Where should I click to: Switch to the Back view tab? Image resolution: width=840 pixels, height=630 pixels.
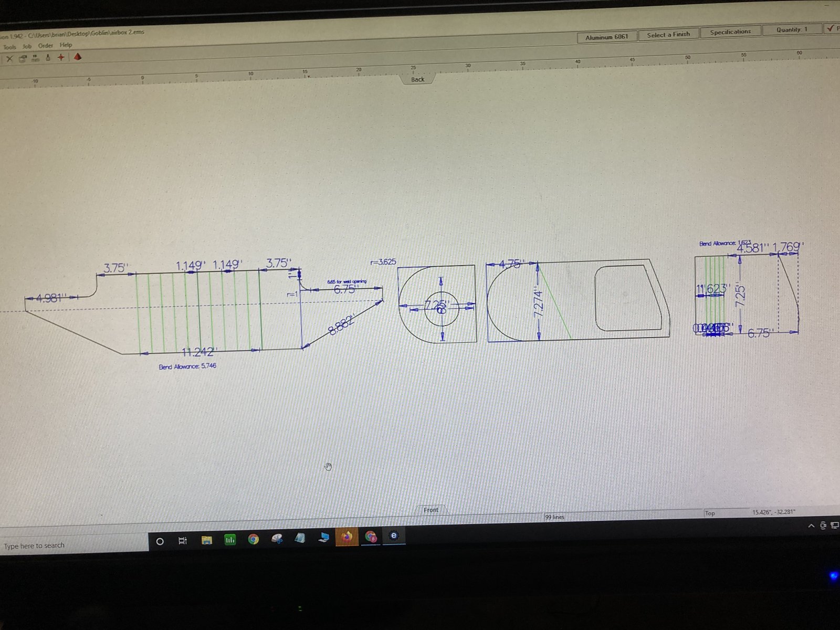coord(418,79)
